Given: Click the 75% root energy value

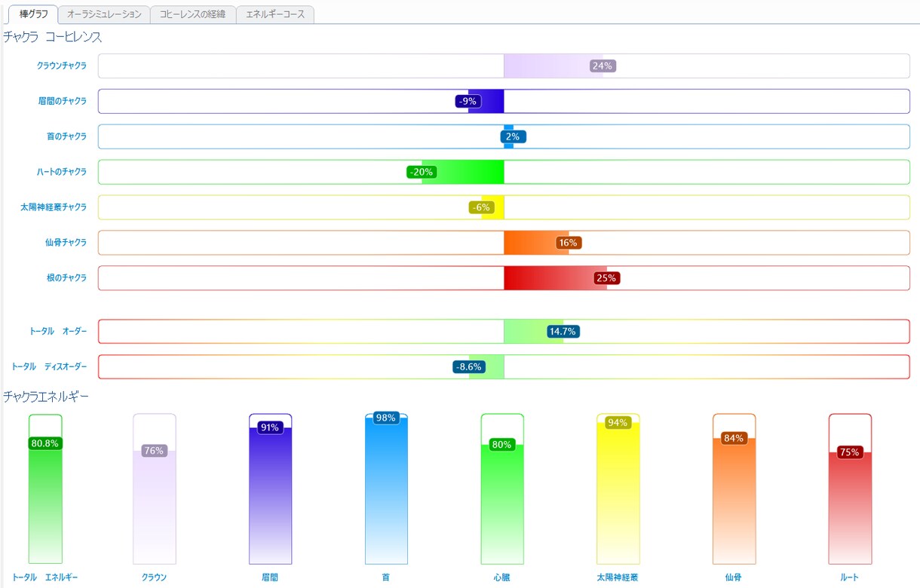Looking at the screenshot, I should tap(850, 452).
